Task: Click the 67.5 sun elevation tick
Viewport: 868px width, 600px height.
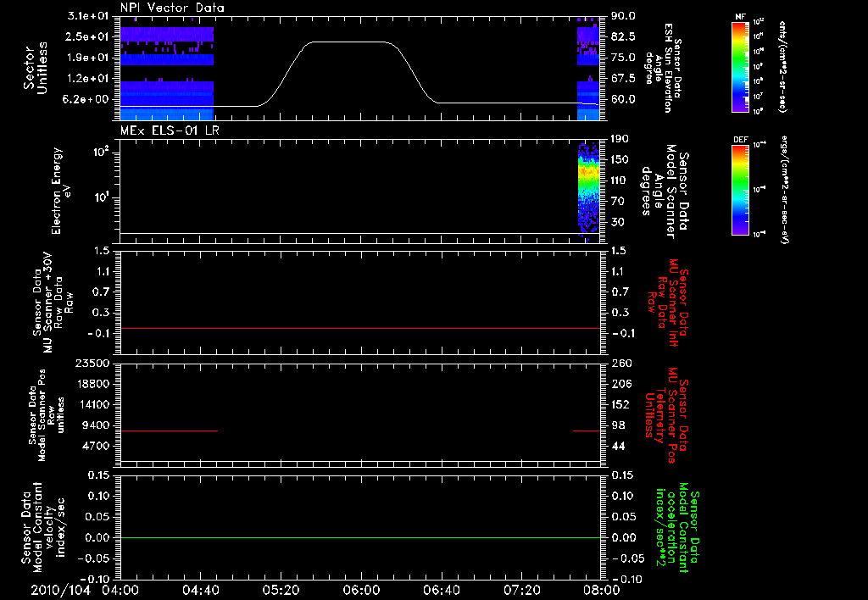Action: click(x=623, y=79)
